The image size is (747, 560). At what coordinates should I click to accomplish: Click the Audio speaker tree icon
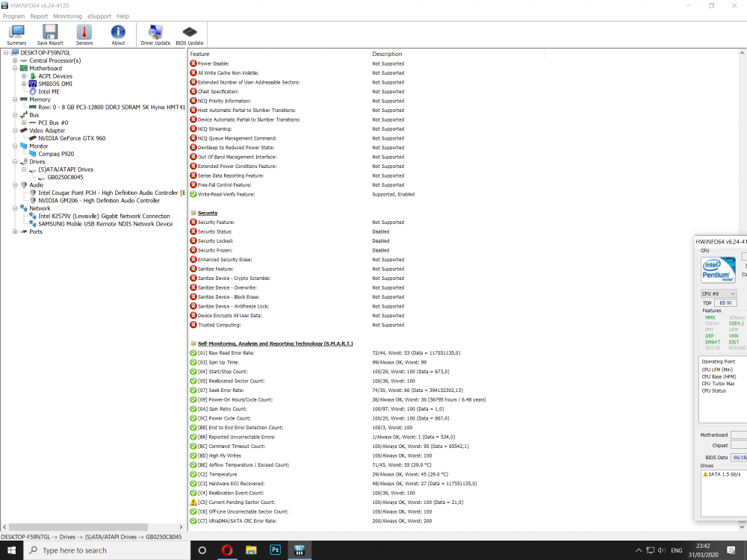click(23, 184)
